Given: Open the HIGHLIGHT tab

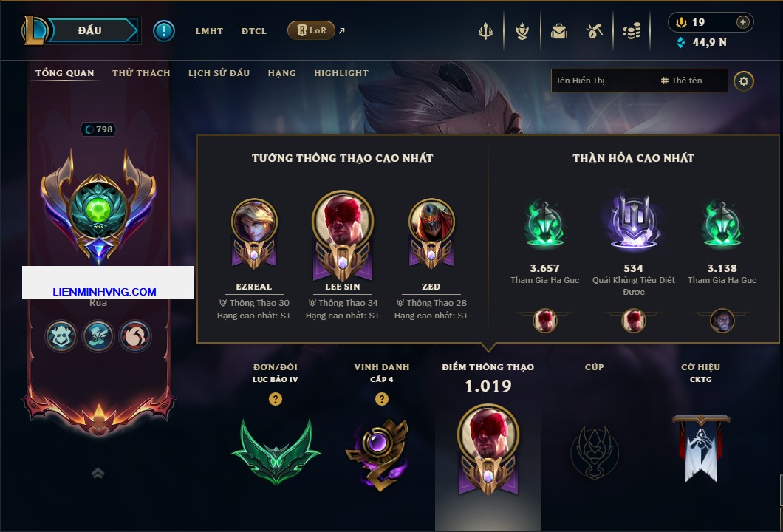Looking at the screenshot, I should (341, 73).
